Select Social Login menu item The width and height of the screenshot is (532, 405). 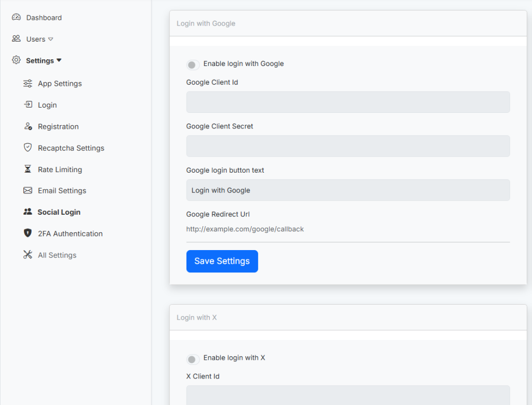(59, 212)
